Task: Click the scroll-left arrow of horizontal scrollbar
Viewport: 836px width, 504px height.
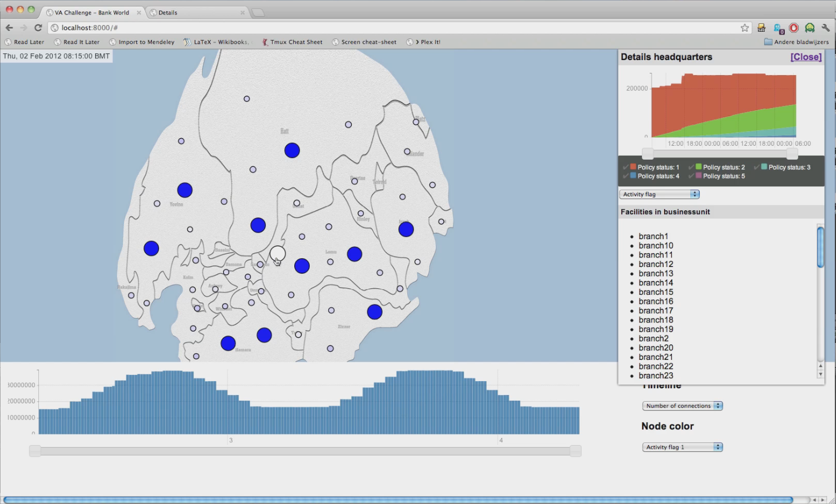Action: 814,500
